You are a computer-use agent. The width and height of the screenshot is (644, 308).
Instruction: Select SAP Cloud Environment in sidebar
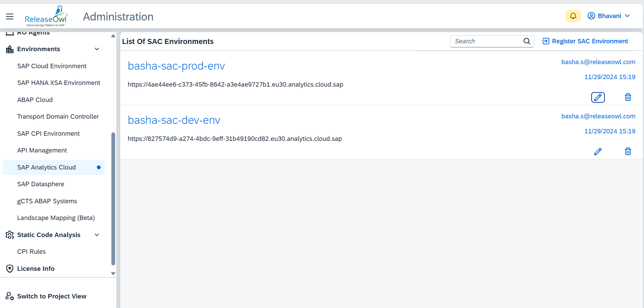click(52, 66)
